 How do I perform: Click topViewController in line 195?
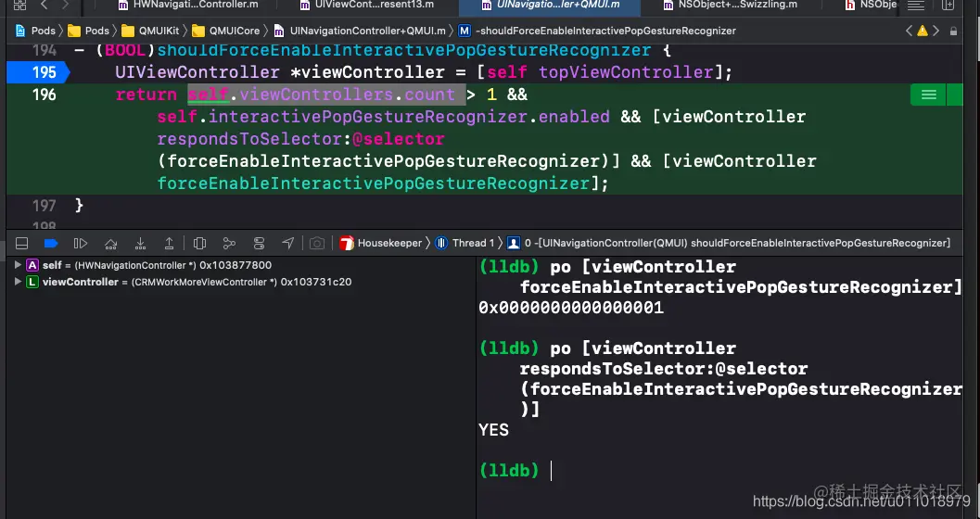[626, 72]
